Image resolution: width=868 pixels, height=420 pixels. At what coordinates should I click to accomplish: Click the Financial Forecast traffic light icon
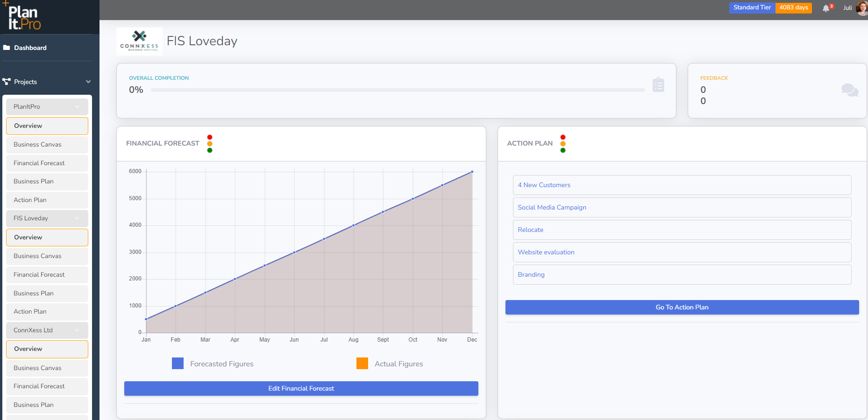(x=210, y=144)
